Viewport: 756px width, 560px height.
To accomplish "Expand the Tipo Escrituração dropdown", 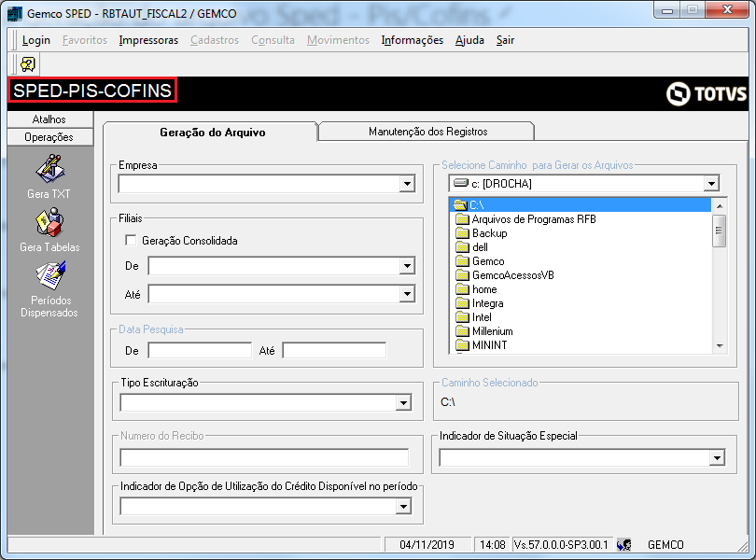I will (x=403, y=403).
